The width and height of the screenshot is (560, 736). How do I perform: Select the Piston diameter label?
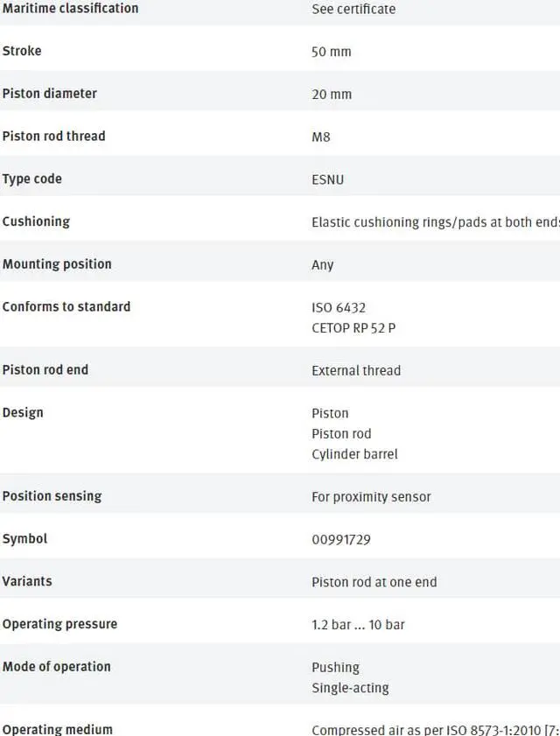(50, 94)
